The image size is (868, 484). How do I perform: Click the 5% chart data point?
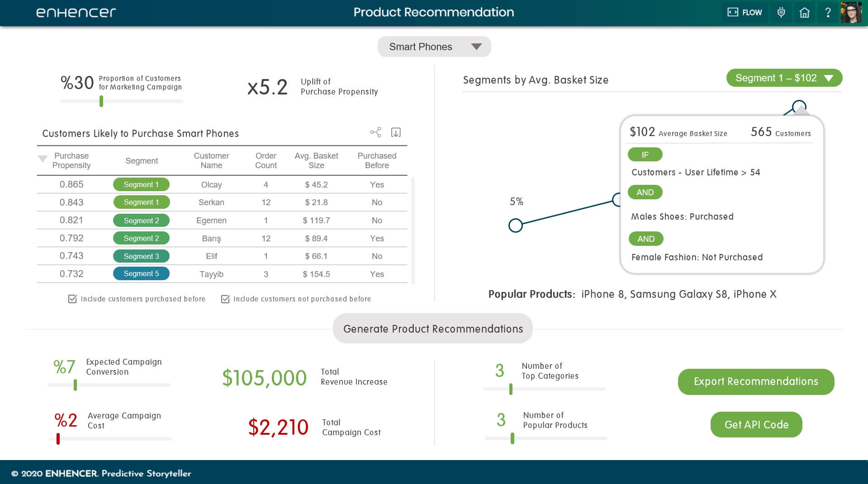(516, 225)
